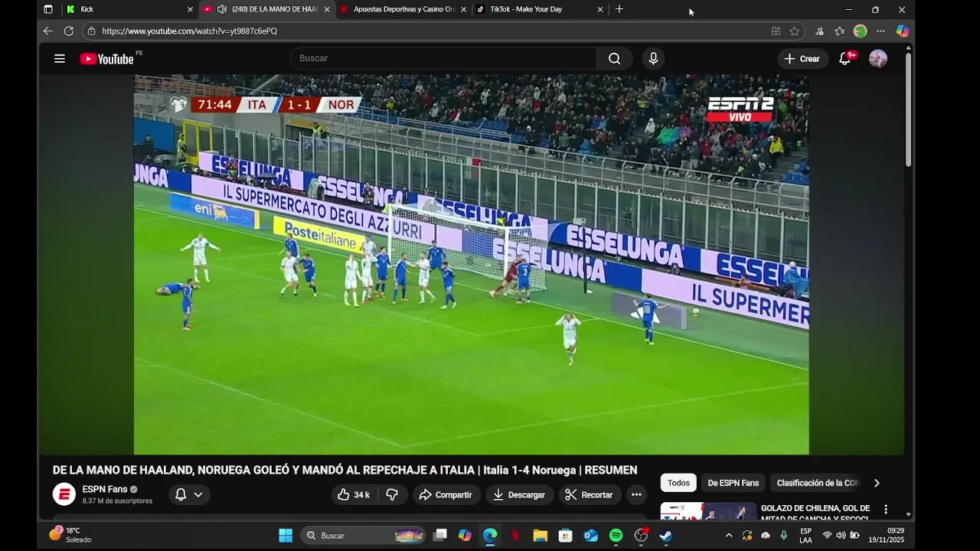Viewport: 980px width, 551px height.
Task: Open the Windows Start menu
Action: (x=286, y=536)
